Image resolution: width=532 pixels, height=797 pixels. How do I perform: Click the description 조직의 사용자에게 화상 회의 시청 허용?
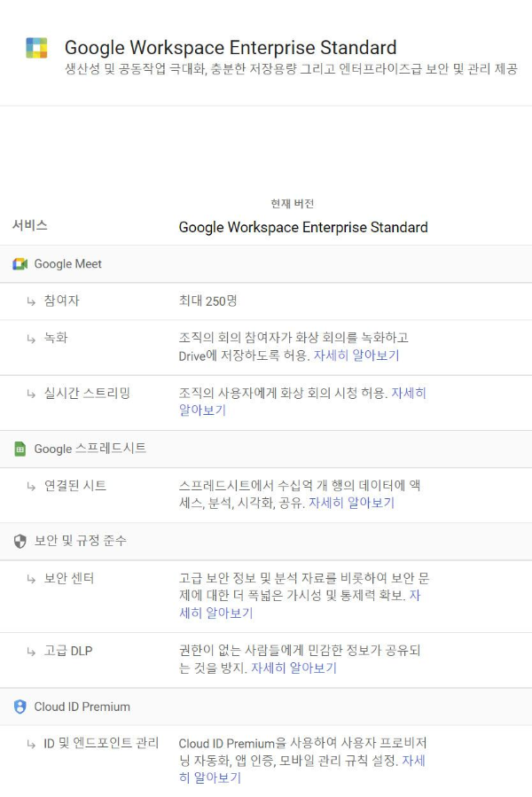point(284,393)
